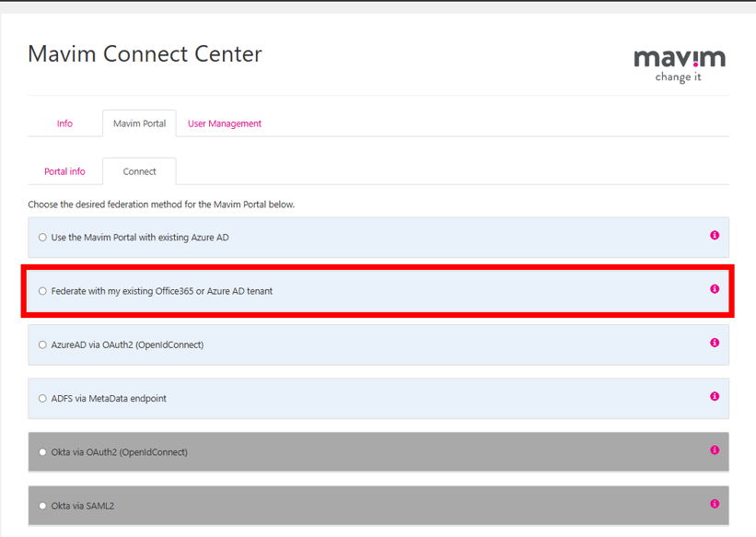Select Okta via SAML2 radio button
Screen dimensions: 756x537
click(43, 506)
